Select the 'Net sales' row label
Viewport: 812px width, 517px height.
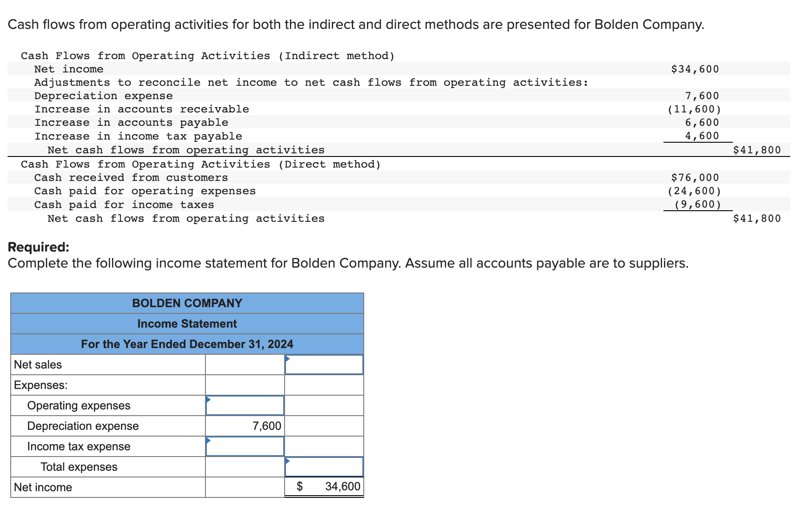[x=38, y=365]
